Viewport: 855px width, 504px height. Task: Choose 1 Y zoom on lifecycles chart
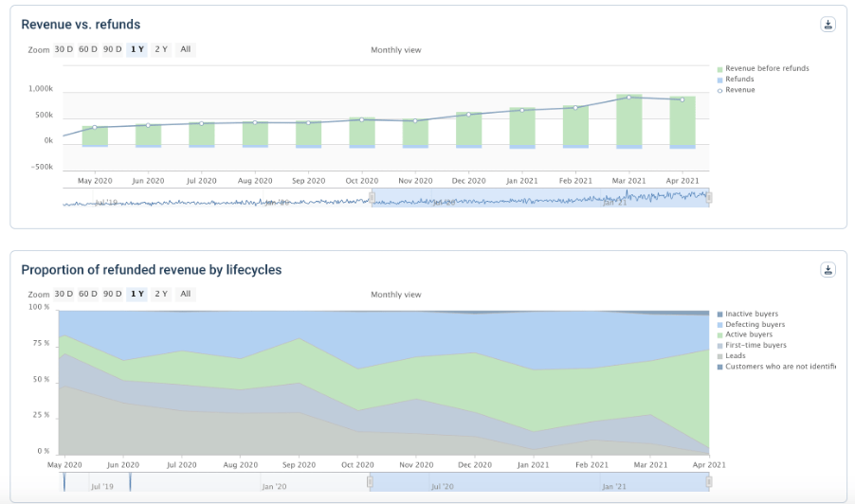tap(137, 294)
